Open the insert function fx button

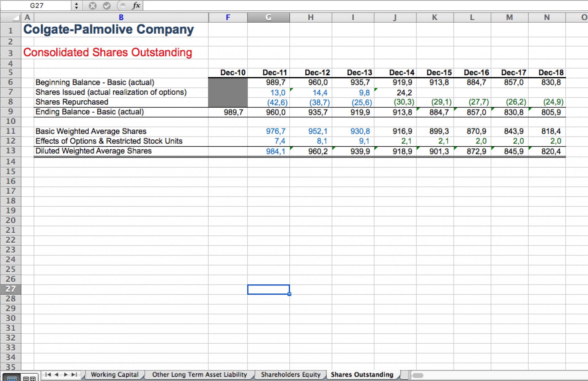point(136,6)
